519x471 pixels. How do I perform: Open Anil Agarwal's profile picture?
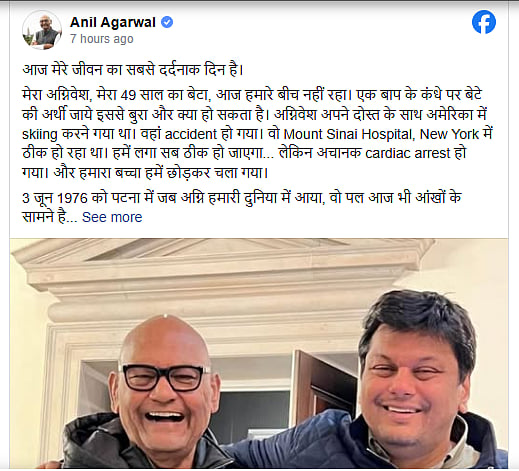tap(42, 30)
